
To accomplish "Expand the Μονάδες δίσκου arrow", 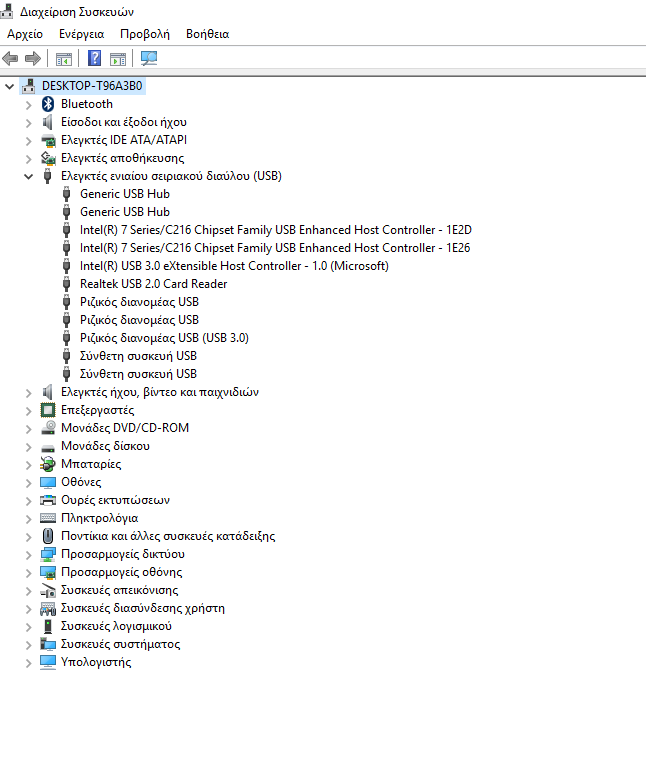I will pos(29,447).
